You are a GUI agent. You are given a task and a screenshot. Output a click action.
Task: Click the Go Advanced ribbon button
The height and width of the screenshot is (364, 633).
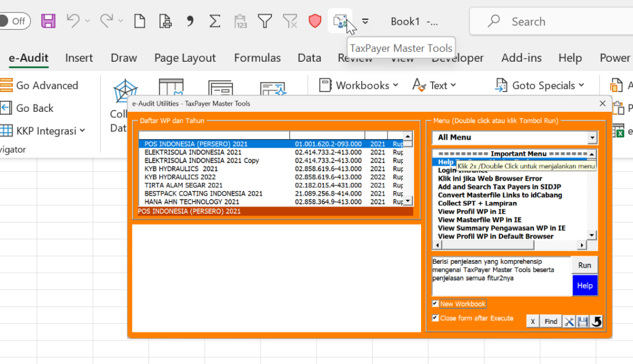39,85
